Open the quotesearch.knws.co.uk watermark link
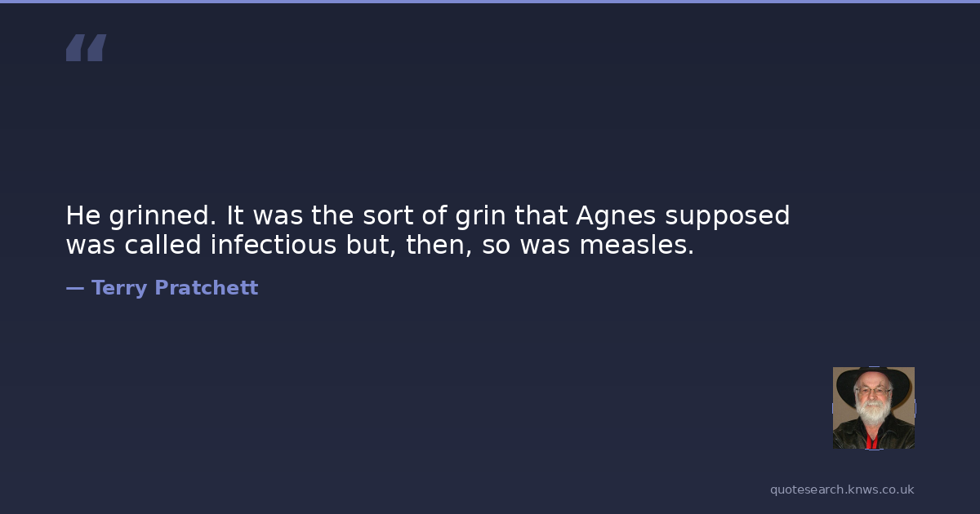The image size is (980, 514). point(842,490)
